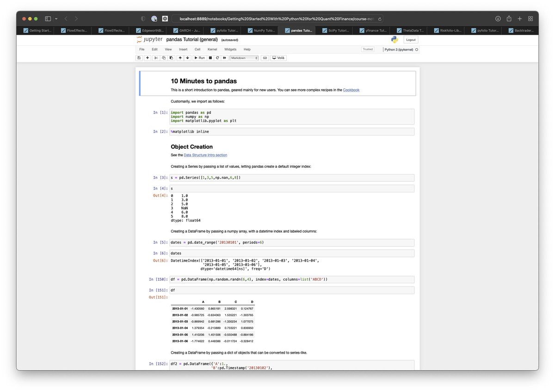Switch to the Backtrader... tab
The image size is (555, 392).
[520, 31]
